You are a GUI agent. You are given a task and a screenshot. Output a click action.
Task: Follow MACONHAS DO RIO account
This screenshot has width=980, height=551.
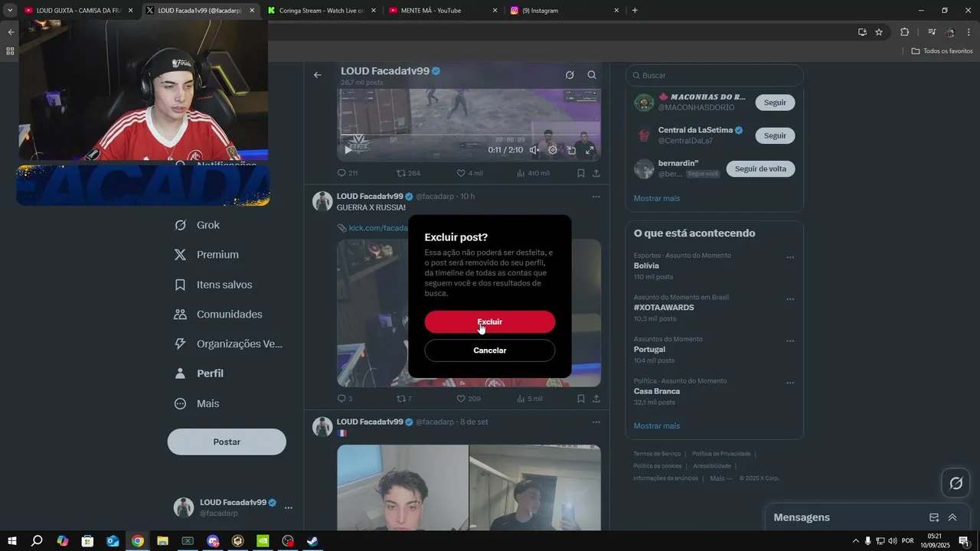click(x=775, y=103)
